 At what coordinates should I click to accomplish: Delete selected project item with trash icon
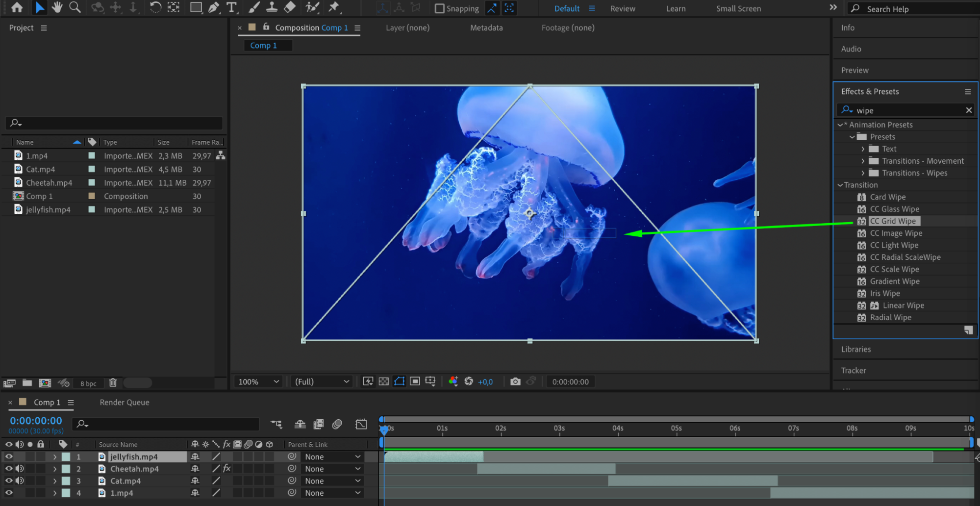click(x=113, y=383)
